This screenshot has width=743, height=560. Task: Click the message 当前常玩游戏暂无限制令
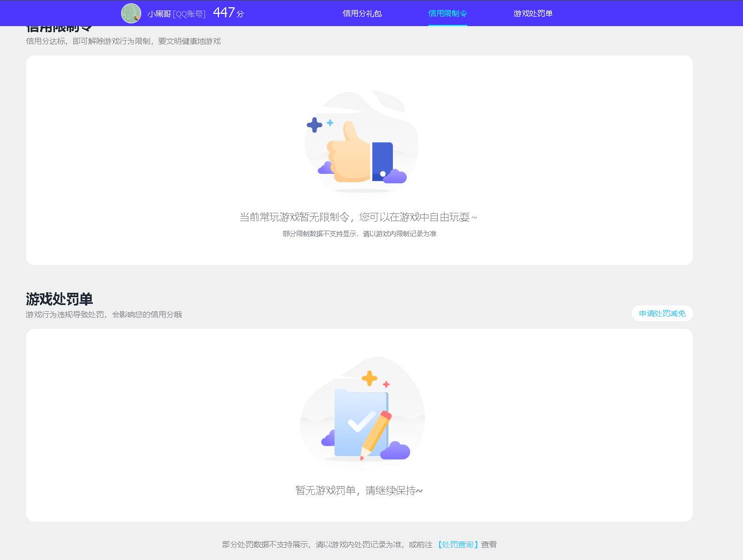click(x=357, y=217)
